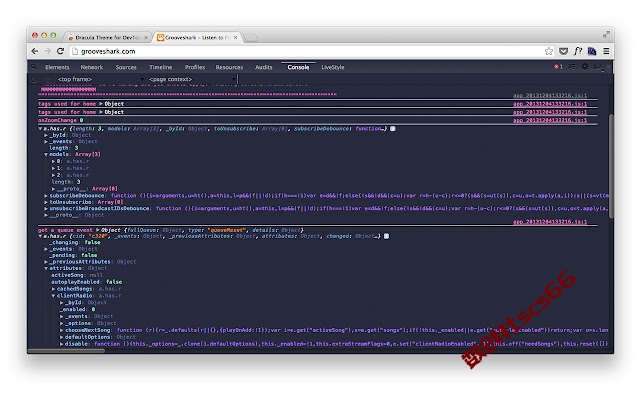Toggle browser fullscreen arrows icon
This screenshot has width=640, height=400.
[x=607, y=35]
